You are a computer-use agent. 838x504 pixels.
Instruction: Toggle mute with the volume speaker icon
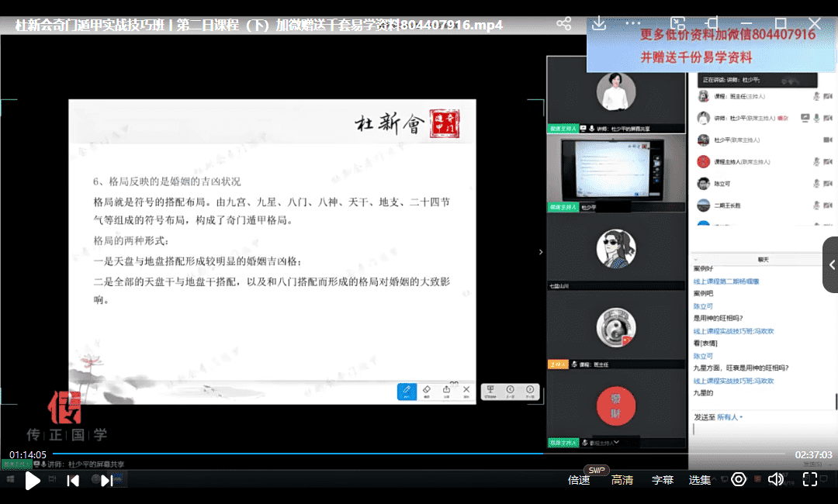tap(775, 480)
